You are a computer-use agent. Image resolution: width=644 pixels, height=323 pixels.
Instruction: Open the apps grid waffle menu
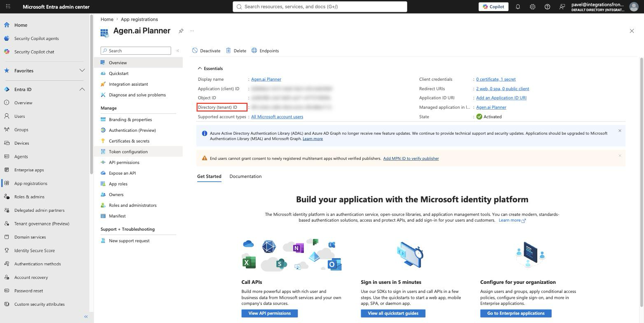click(8, 7)
